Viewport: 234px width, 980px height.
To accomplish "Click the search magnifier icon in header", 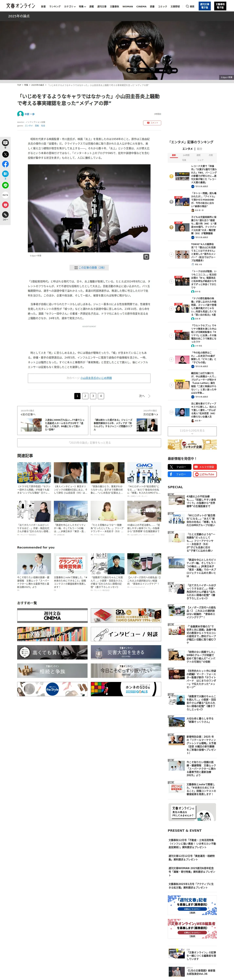I will (x=188, y=7).
